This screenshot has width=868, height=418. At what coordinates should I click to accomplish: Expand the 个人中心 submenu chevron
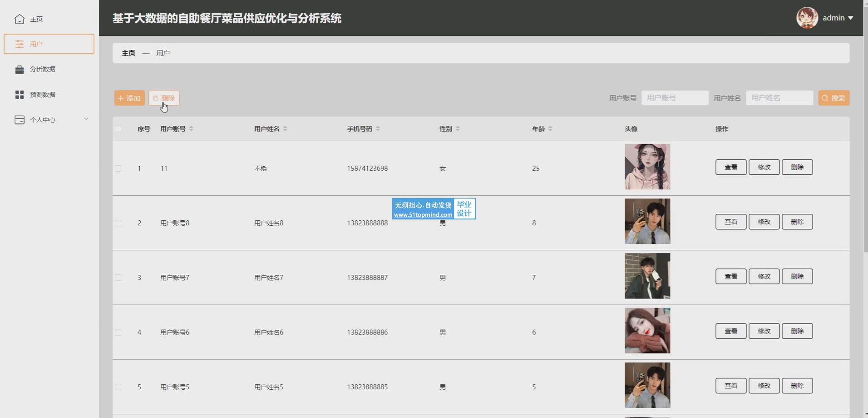(86, 119)
